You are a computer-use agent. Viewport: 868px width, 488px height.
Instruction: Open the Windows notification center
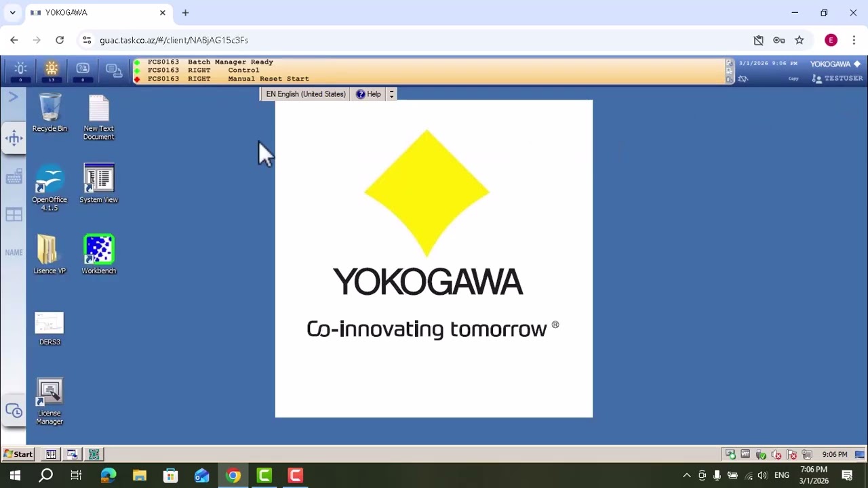click(x=847, y=475)
